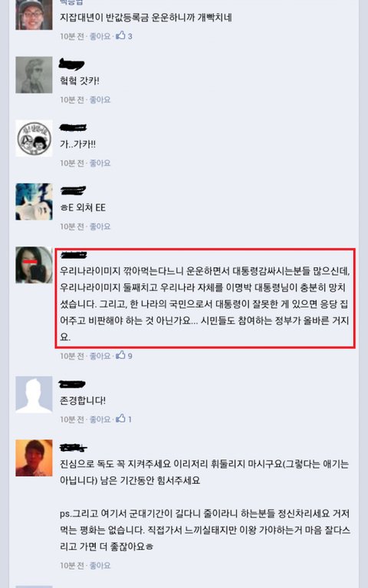The width and height of the screenshot is (368, 588).
Task: Click 좋아요 under 존경합니다! comment
Action: click(100, 420)
